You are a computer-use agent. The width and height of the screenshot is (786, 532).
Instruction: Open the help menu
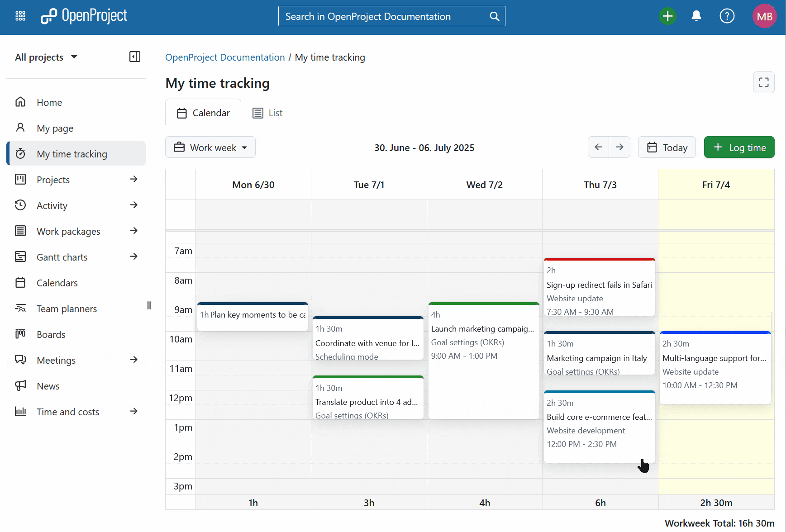click(727, 16)
